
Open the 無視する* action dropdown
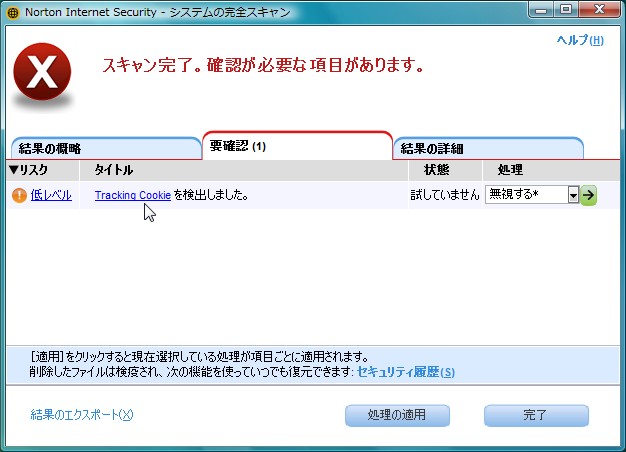click(x=532, y=195)
